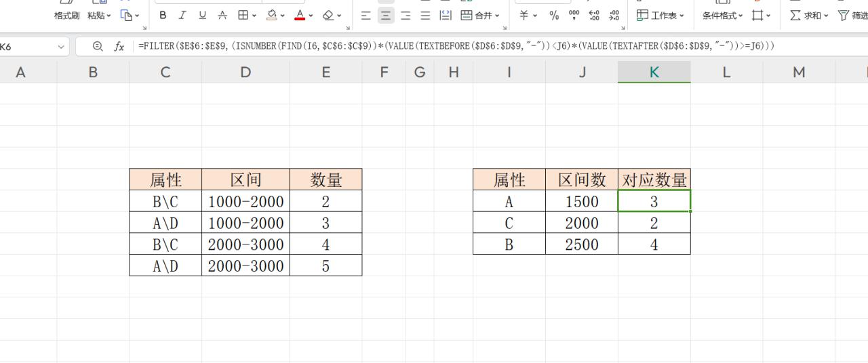868x363 pixels.
Task: Select cell with value 2500
Action: 582,244
